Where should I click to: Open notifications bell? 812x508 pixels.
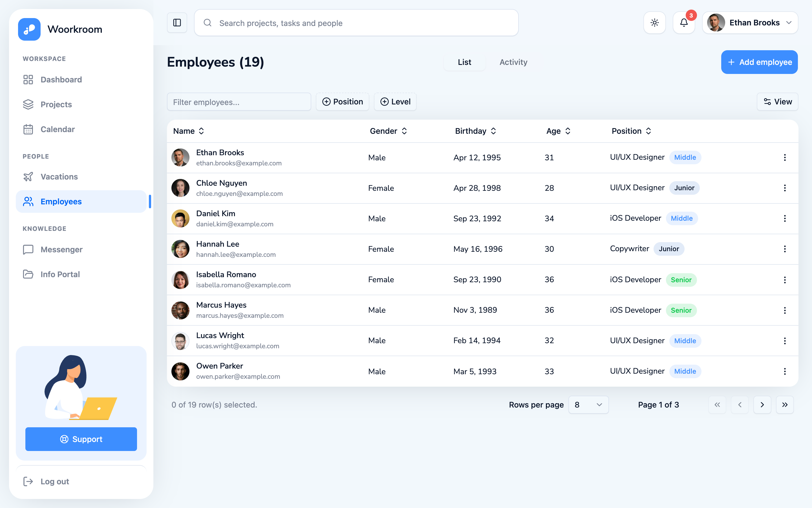(x=684, y=23)
